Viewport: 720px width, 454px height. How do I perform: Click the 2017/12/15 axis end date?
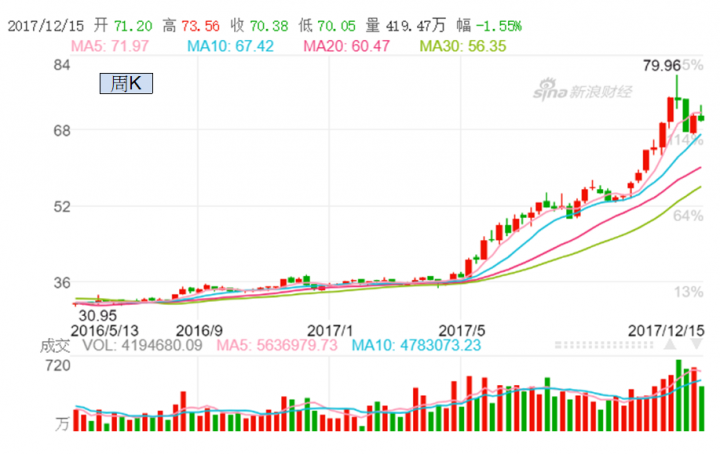pos(666,331)
